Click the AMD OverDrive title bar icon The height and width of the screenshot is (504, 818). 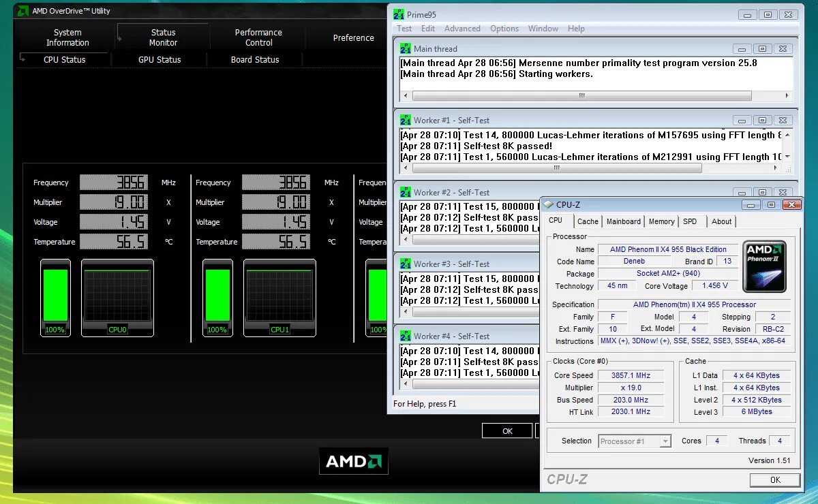[22, 11]
